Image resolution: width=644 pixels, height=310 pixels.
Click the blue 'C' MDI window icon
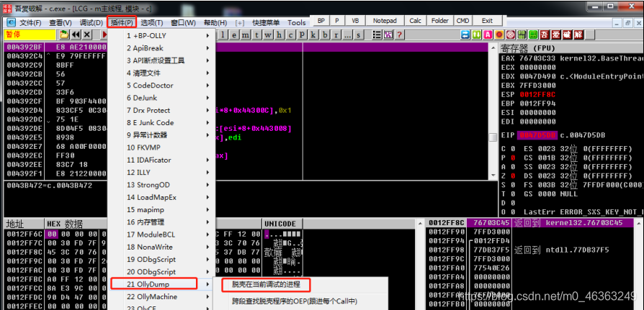pos(11,22)
